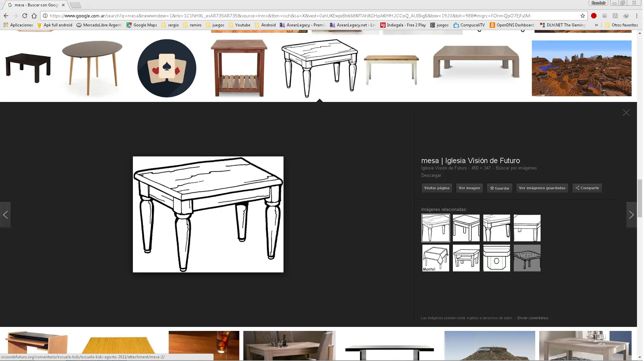
Task: Open a new tab
Action: click(x=76, y=5)
